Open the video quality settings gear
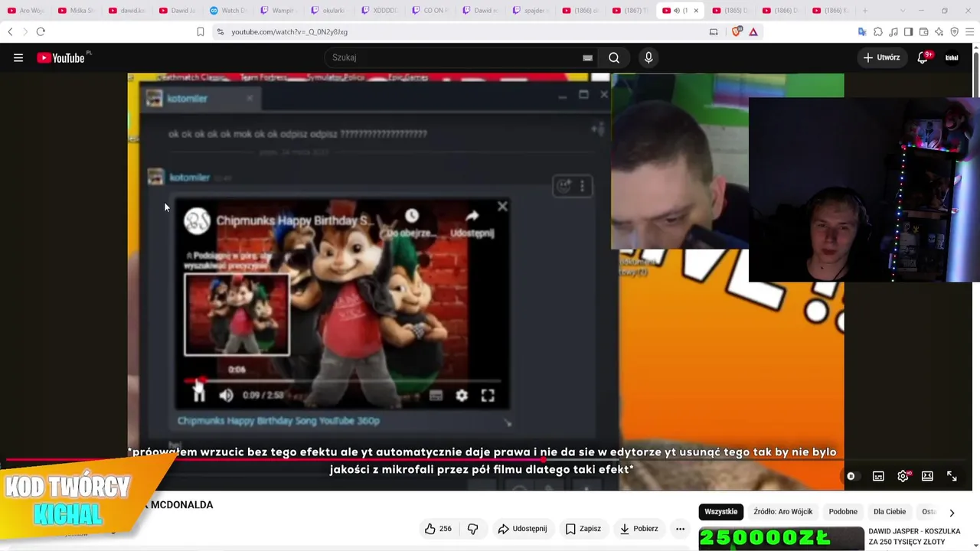This screenshot has height=551, width=980. tap(903, 476)
